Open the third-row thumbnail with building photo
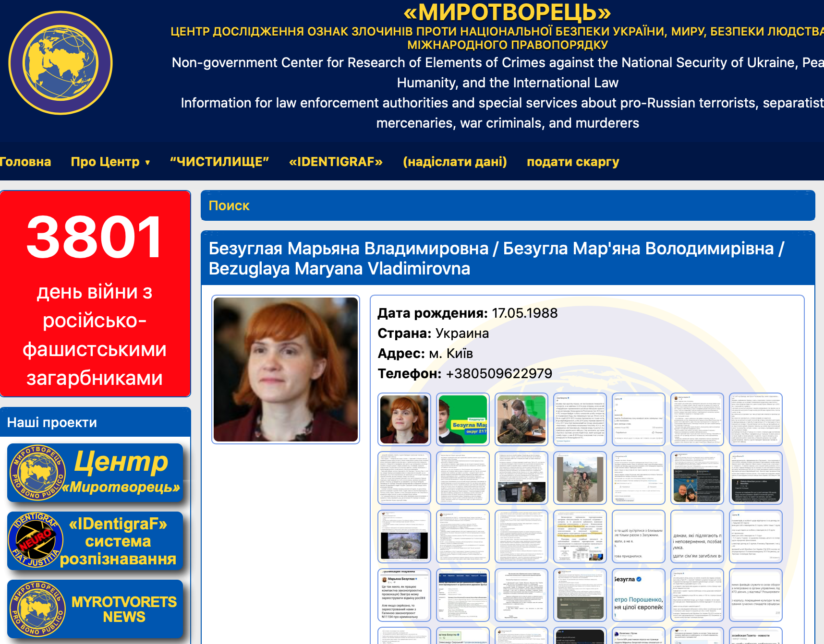The image size is (824, 644). [x=404, y=537]
